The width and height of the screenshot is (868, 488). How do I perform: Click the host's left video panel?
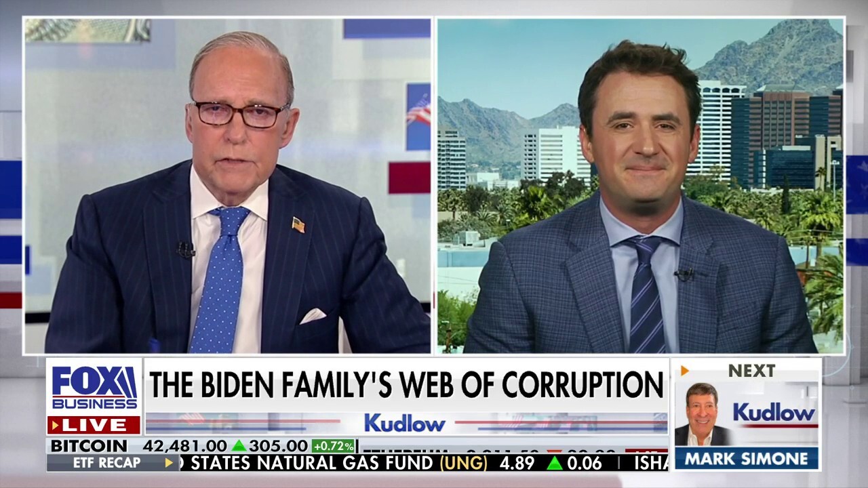pos(228,185)
